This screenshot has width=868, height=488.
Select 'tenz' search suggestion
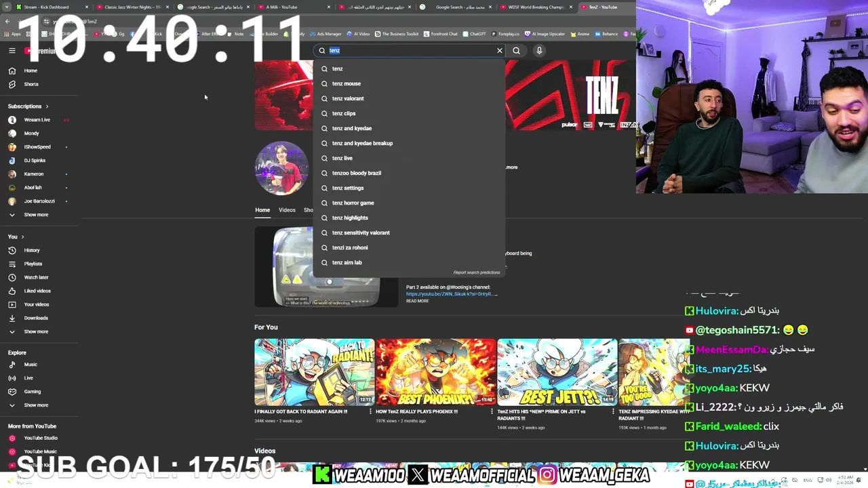(x=409, y=68)
